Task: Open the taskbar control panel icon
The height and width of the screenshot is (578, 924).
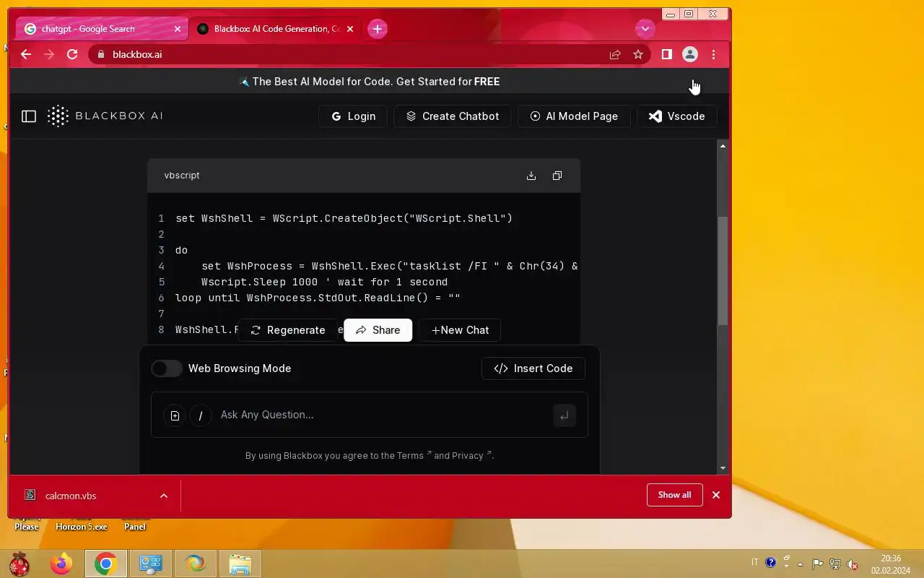Action: (151, 564)
